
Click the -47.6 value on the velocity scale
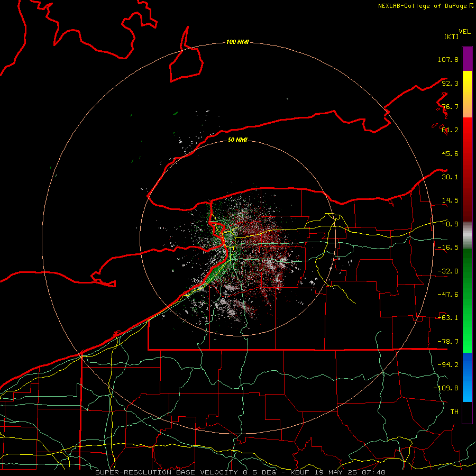point(448,295)
